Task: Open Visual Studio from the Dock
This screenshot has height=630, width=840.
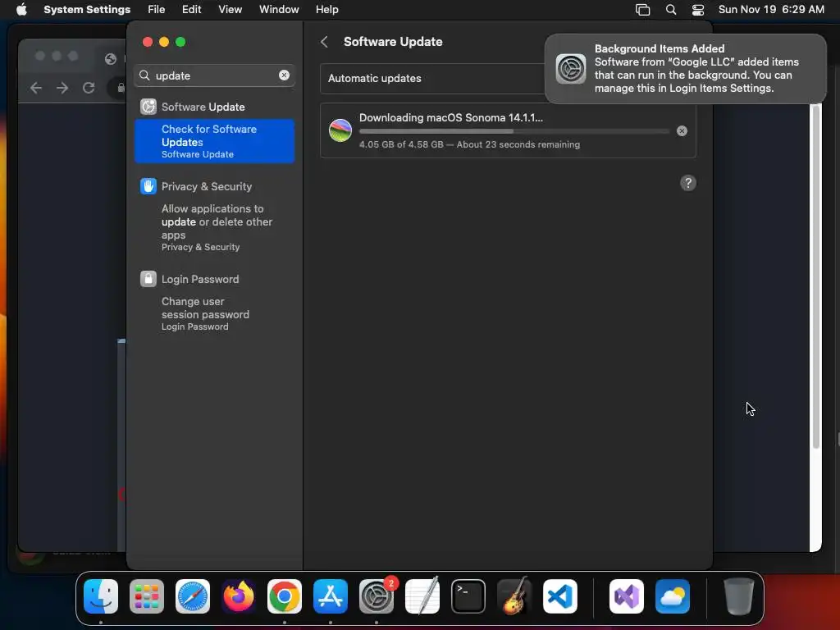Action: 627,596
